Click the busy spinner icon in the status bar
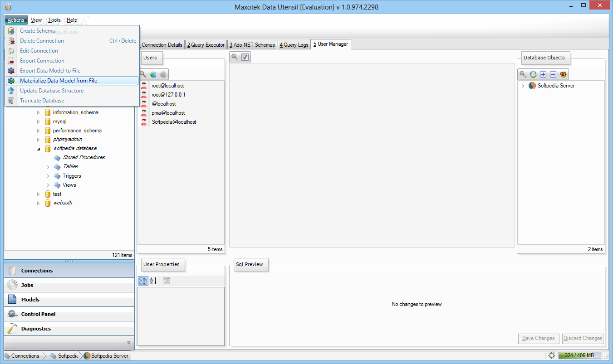 (x=552, y=356)
